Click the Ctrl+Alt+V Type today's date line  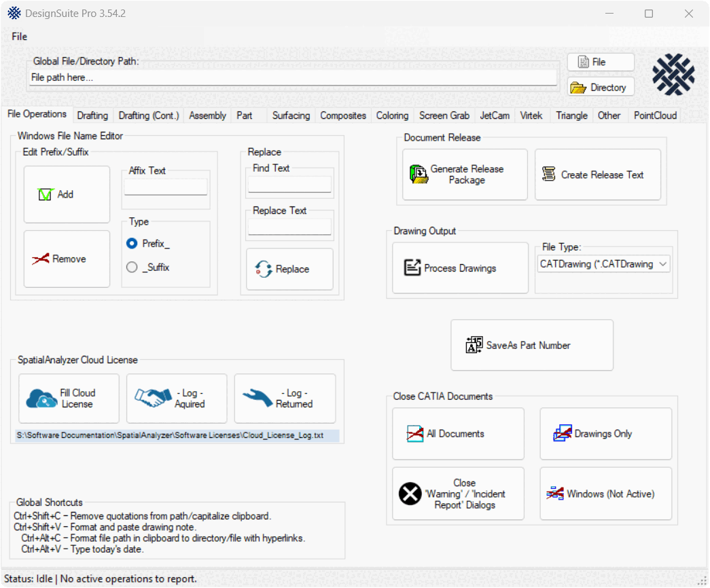pos(82,549)
